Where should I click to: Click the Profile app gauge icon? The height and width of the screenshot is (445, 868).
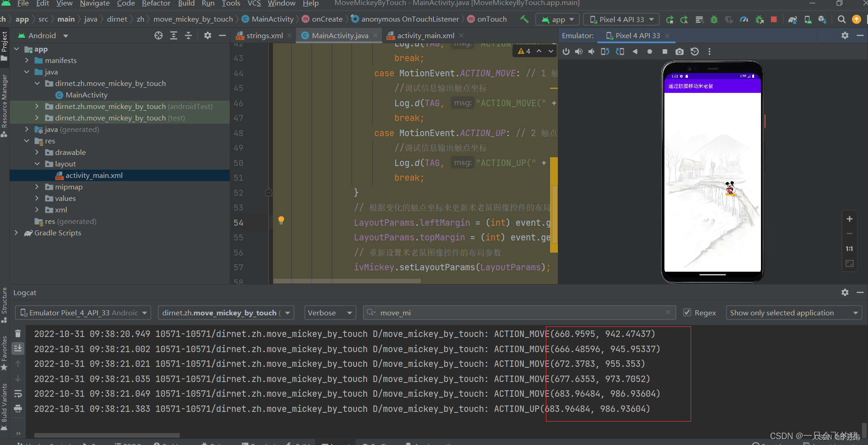pyautogui.click(x=744, y=19)
